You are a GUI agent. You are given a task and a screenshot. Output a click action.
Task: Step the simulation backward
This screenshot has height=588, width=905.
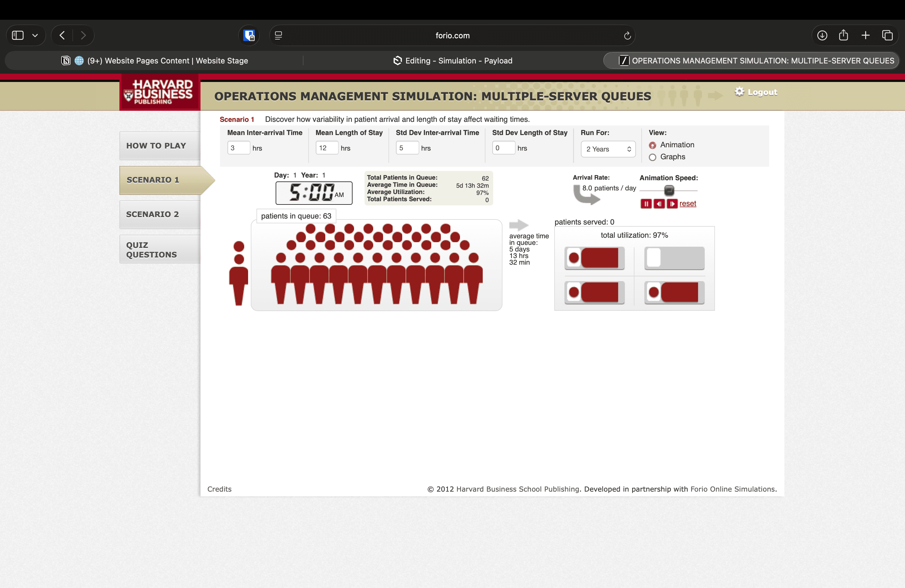point(659,204)
